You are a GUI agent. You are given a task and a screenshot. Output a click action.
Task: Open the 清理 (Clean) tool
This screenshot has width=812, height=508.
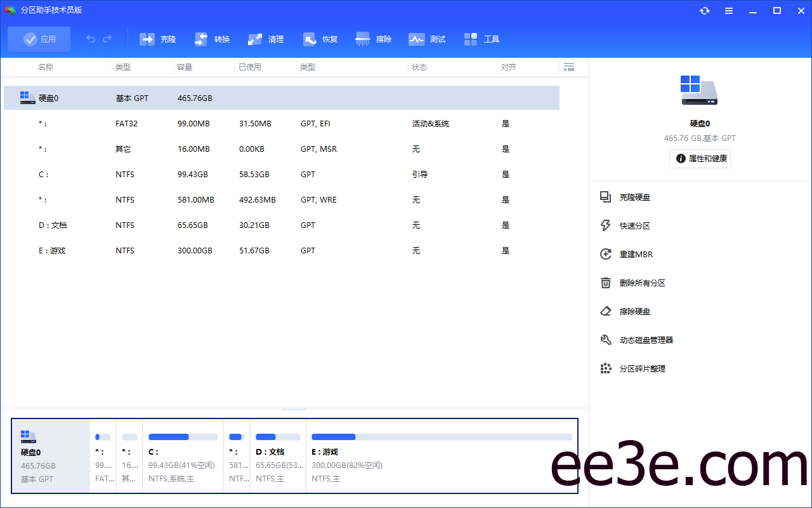[266, 39]
